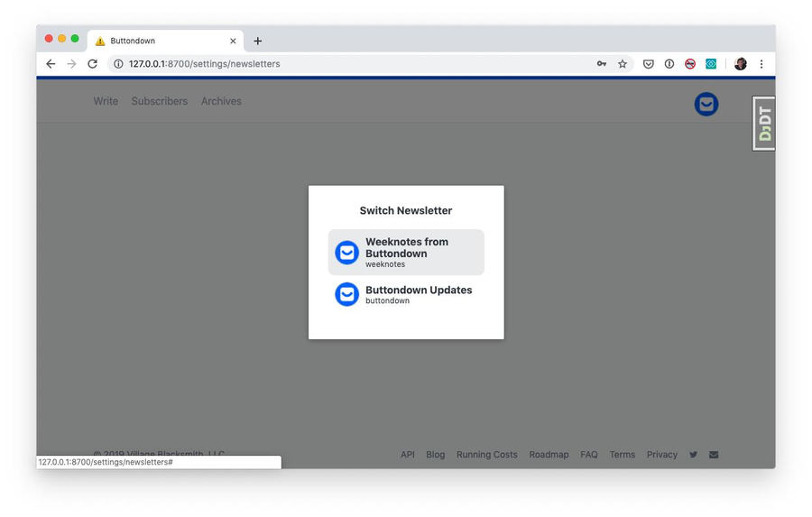Maximize the window with green button
Screen dimensions: 812x517
click(75, 38)
